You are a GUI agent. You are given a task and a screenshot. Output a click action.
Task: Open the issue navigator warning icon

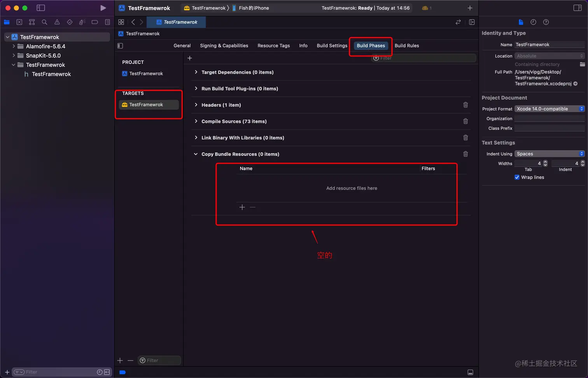[x=57, y=22]
